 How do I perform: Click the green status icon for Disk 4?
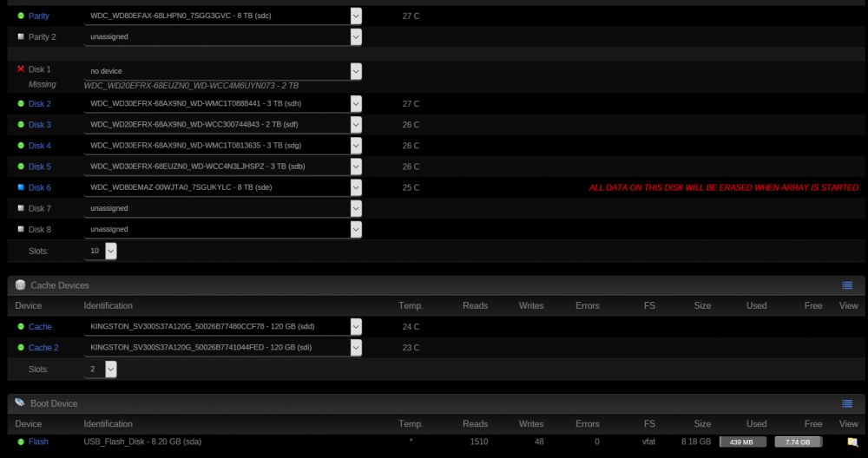point(21,146)
